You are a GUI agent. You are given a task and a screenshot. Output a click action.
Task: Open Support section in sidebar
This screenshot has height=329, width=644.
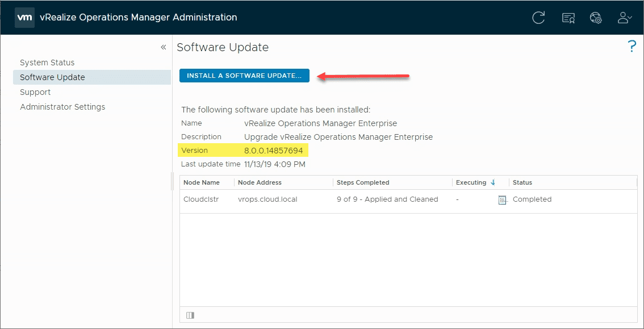pyautogui.click(x=35, y=92)
